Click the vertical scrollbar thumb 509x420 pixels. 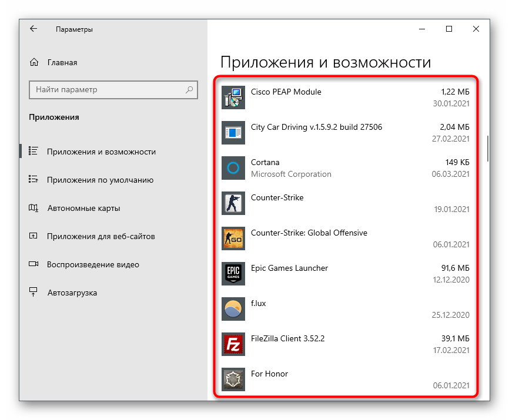pos(487,149)
